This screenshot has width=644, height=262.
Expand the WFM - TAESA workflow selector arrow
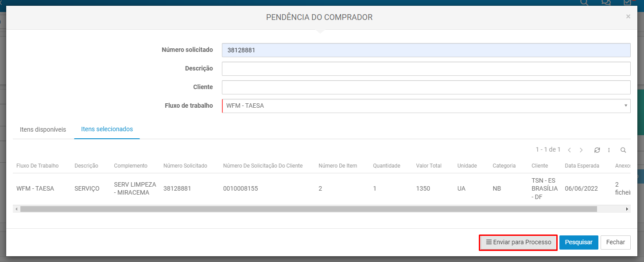(625, 106)
